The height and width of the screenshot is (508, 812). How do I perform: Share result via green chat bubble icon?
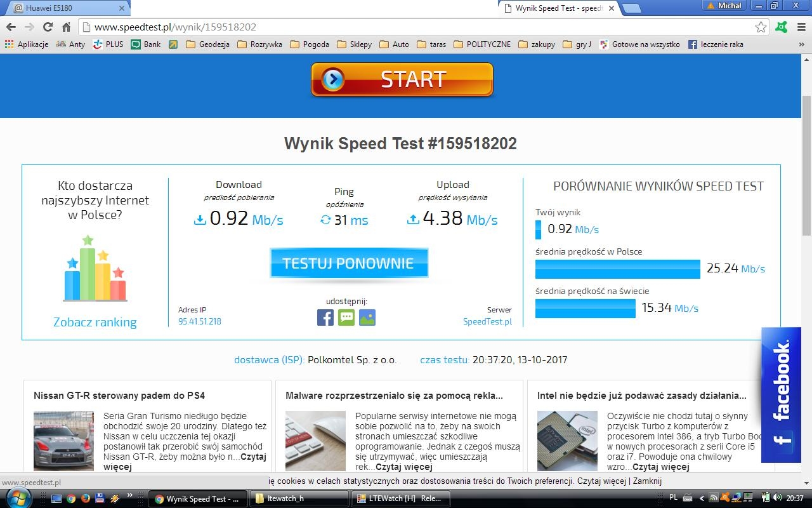coord(346,317)
